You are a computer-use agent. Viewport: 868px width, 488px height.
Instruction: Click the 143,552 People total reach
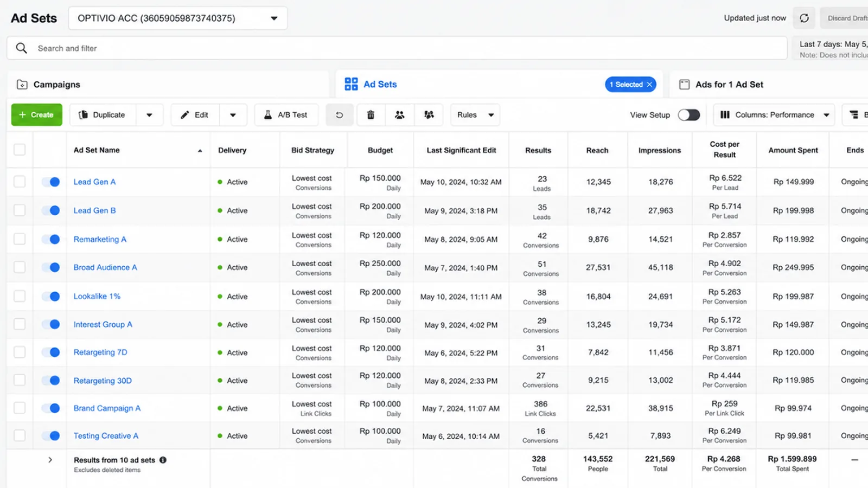tap(598, 463)
